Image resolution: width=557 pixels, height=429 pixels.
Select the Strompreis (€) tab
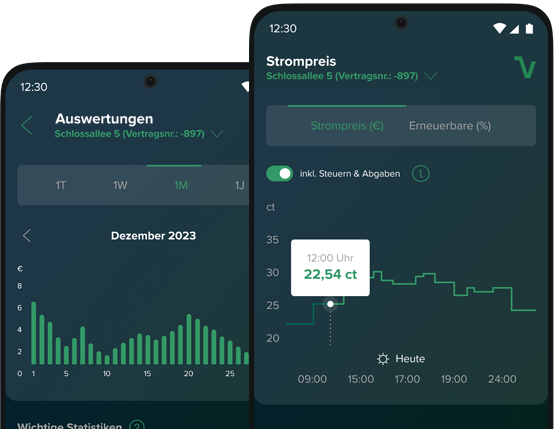click(x=347, y=126)
